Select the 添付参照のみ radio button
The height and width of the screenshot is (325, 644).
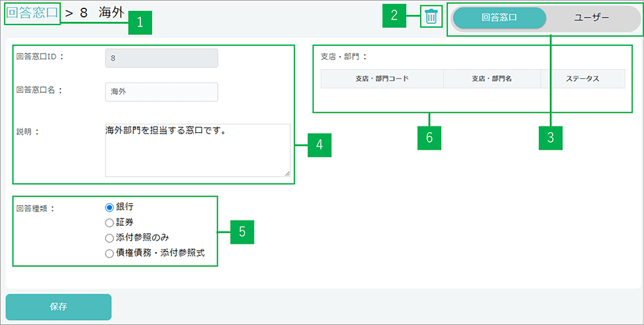click(x=109, y=238)
